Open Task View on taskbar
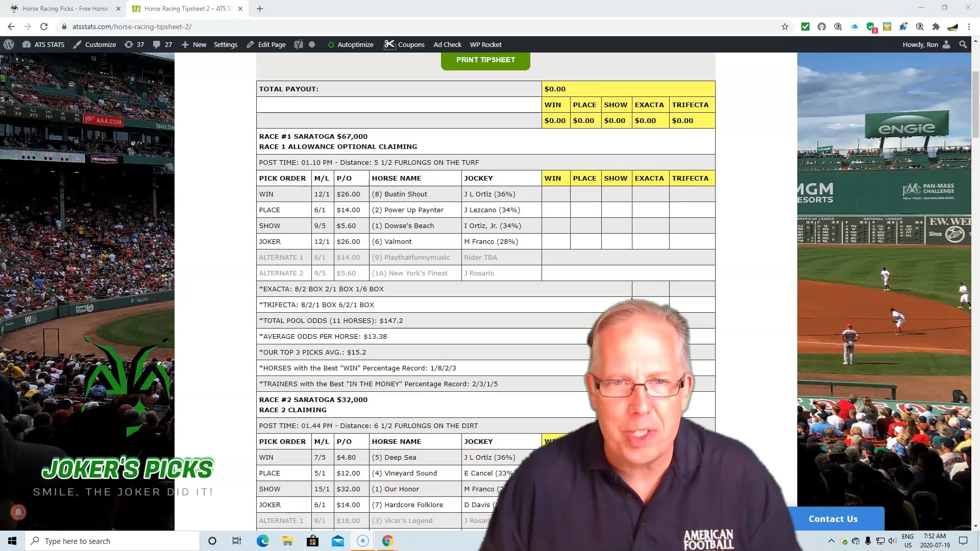This screenshot has height=551, width=980. click(x=237, y=541)
